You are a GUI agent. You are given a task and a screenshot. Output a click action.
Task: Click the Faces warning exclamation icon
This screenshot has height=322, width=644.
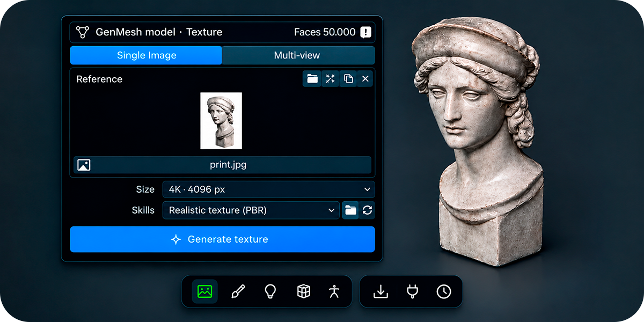click(x=365, y=32)
